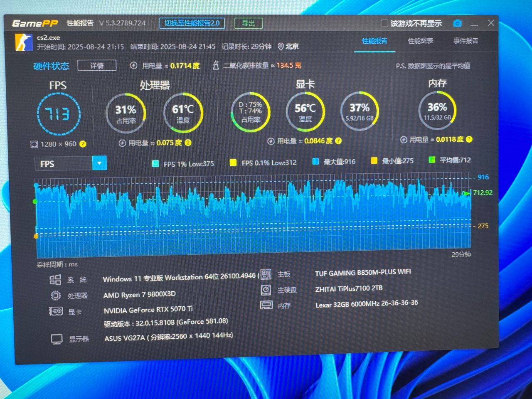Click the CO2 emission bottle icon
532x399 pixels.
point(215,65)
